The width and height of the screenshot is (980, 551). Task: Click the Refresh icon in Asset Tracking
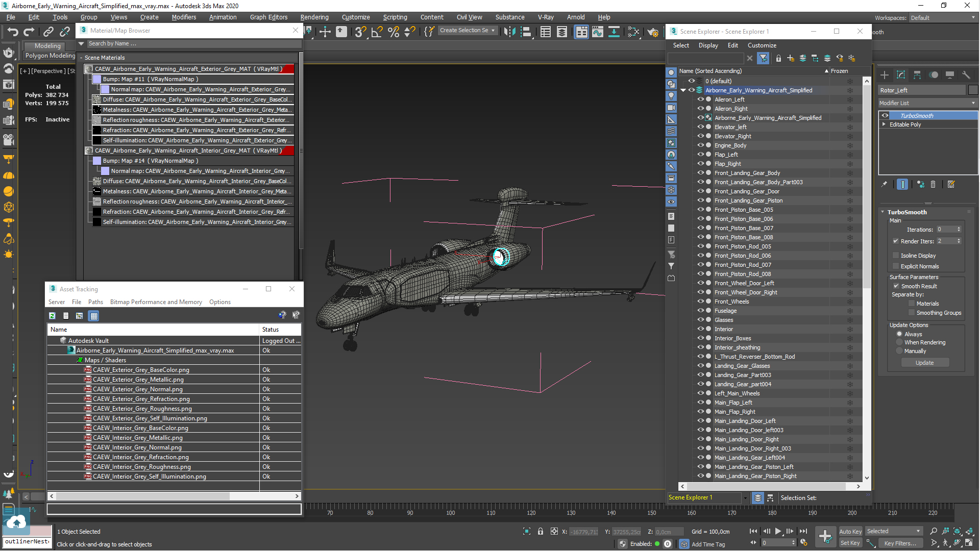pyautogui.click(x=52, y=316)
